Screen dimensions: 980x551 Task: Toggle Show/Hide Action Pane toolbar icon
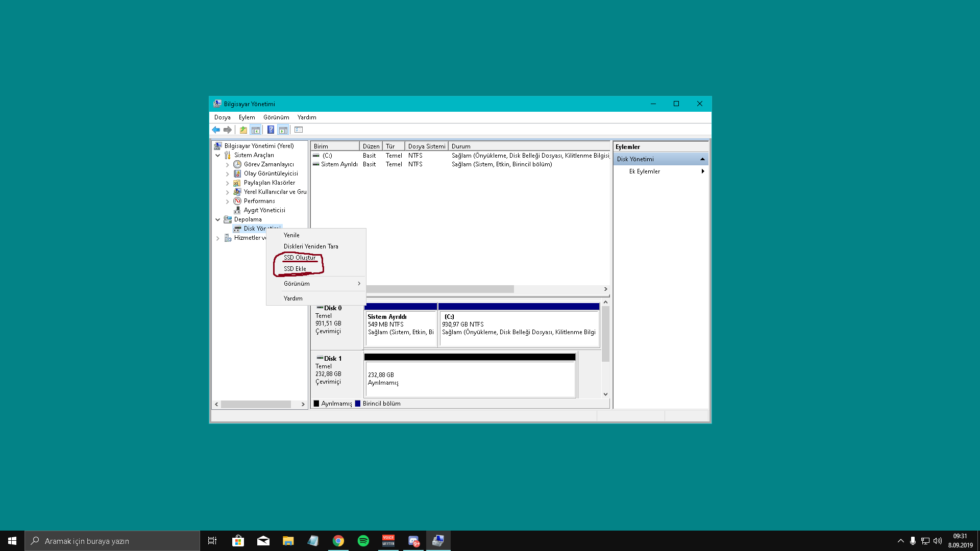(283, 130)
